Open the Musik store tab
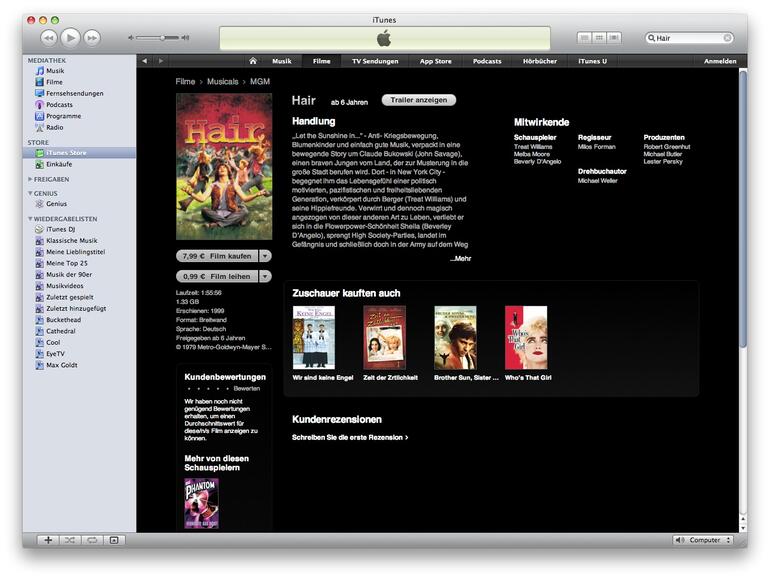This screenshot has height=578, width=770. coord(282,61)
